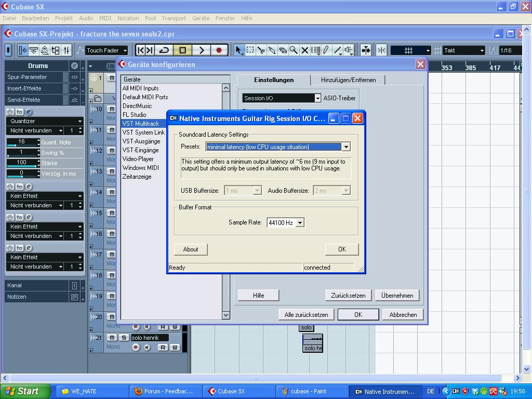Select the Draw pencil tool
This screenshot has width=532, height=399.
click(326, 50)
